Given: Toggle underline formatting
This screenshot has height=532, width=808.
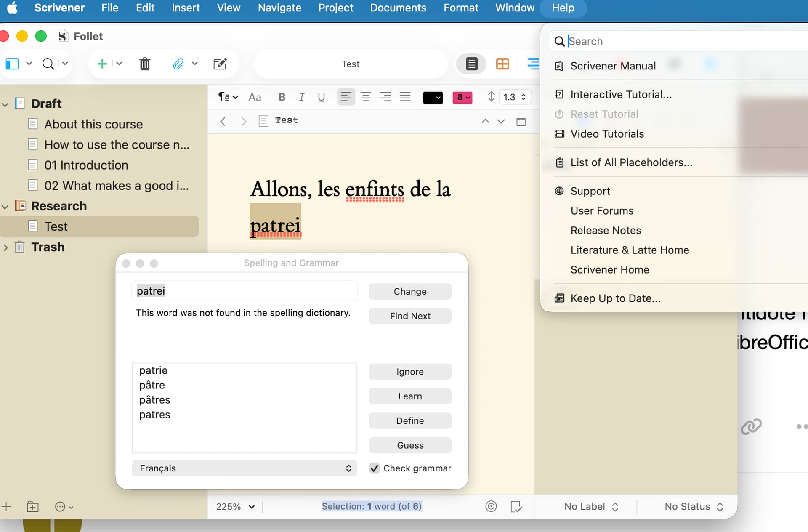Looking at the screenshot, I should pos(321,97).
